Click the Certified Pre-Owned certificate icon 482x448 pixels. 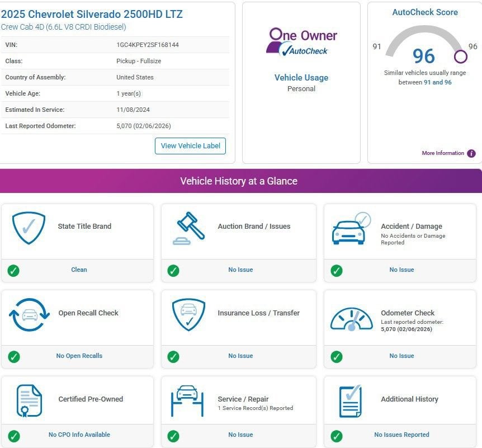click(29, 400)
